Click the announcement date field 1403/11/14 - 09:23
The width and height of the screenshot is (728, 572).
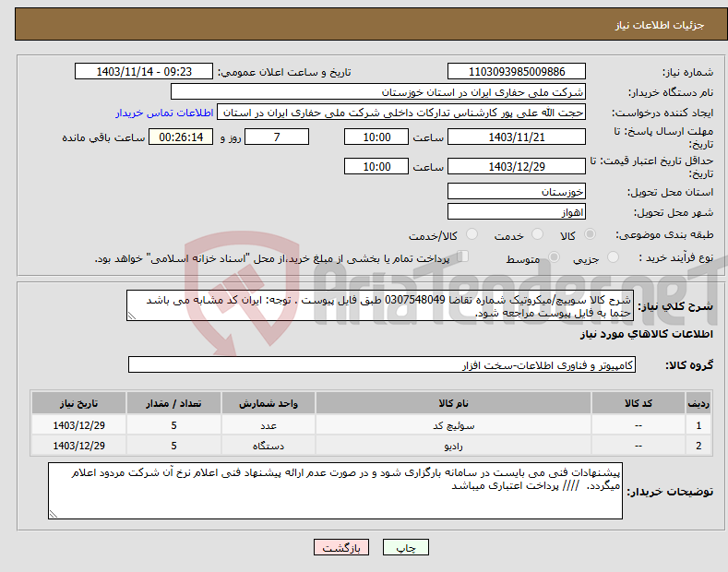144,72
